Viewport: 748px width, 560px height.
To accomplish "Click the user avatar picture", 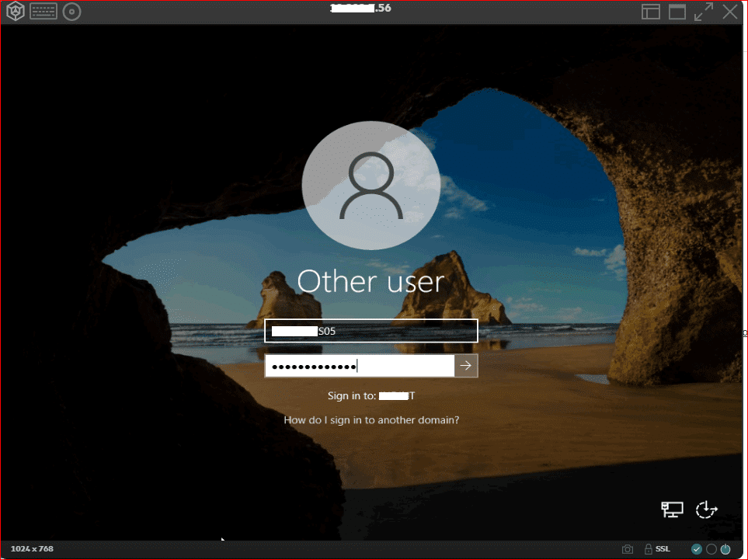I will tap(370, 186).
